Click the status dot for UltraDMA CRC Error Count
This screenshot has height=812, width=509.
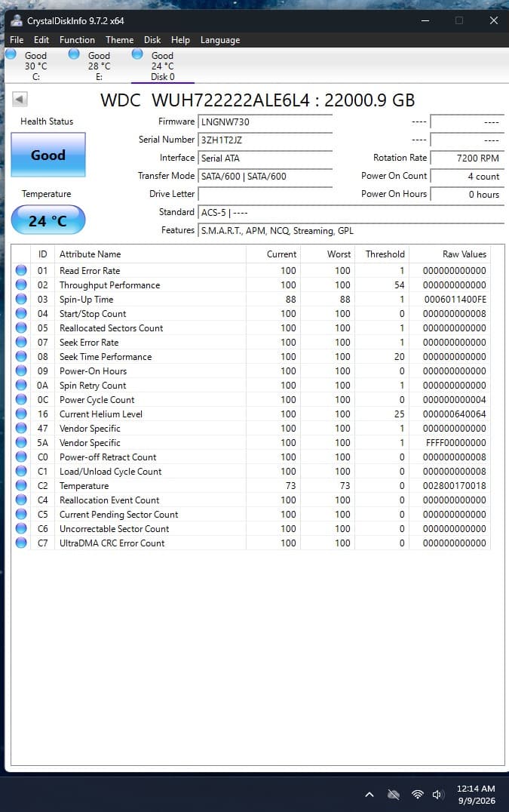click(x=21, y=543)
